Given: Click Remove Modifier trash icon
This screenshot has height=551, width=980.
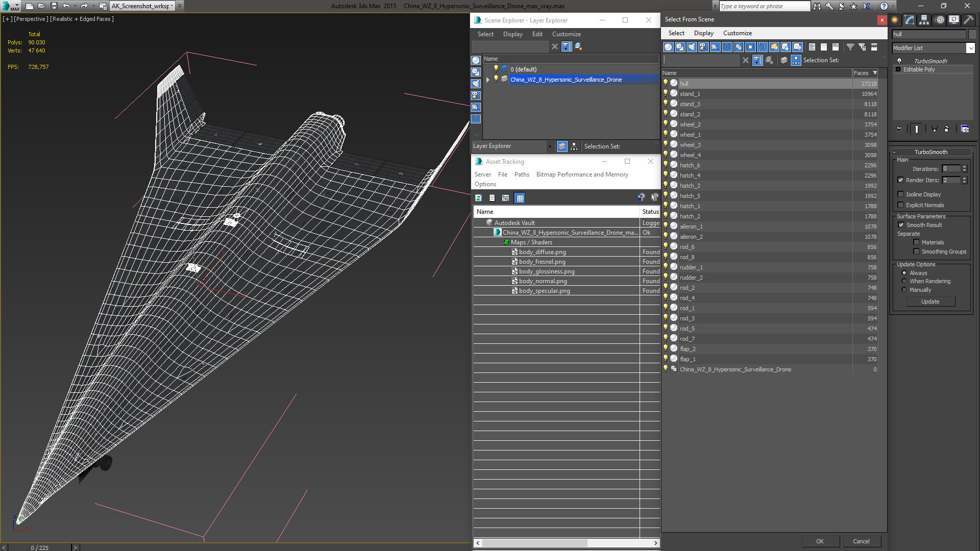Looking at the screenshot, I should pos(947,129).
